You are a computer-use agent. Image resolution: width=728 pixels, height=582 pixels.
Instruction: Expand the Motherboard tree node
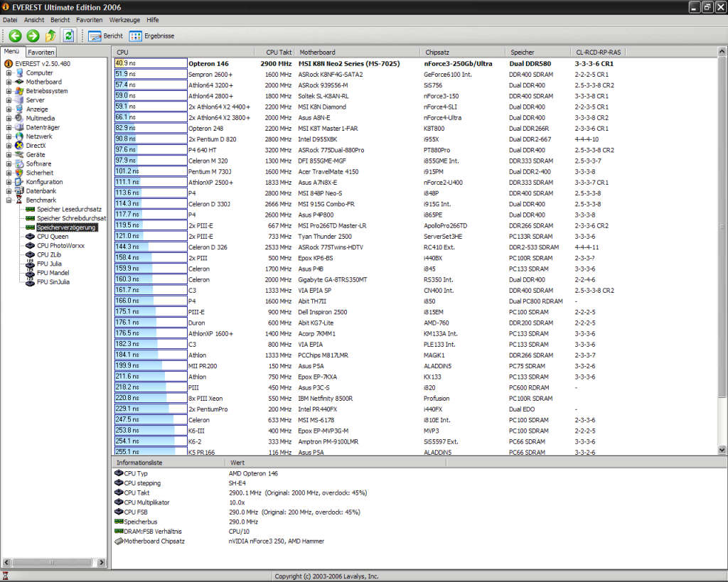click(9, 82)
